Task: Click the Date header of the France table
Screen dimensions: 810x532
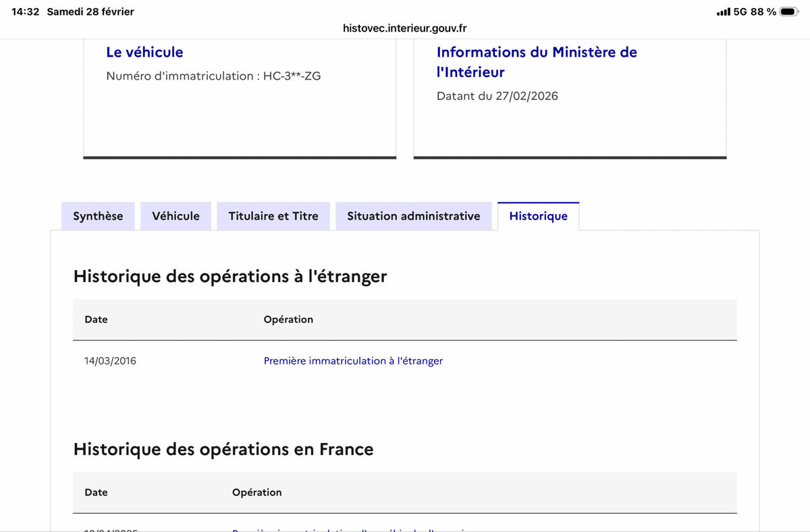Action: pyautogui.click(x=96, y=492)
